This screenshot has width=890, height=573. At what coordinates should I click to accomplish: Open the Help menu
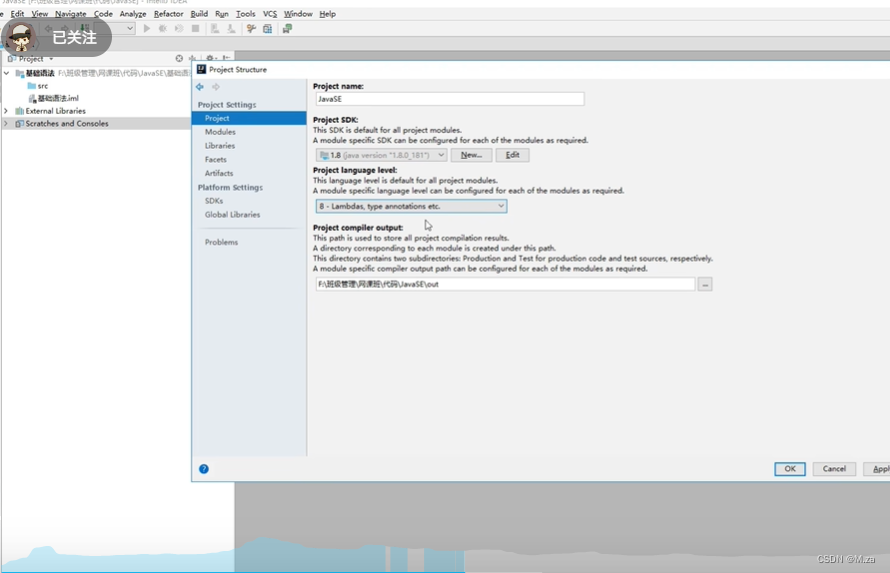pos(327,14)
